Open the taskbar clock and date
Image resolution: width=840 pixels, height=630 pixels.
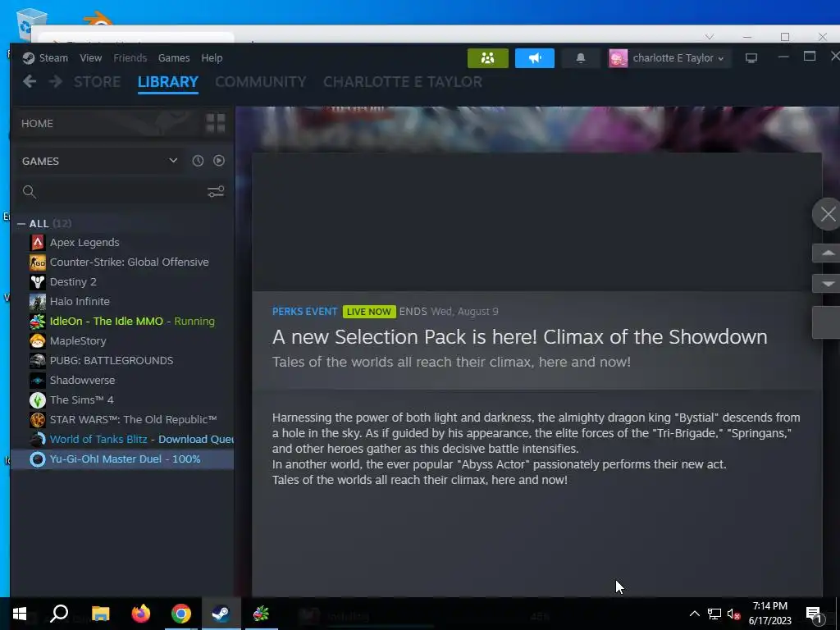pos(769,614)
